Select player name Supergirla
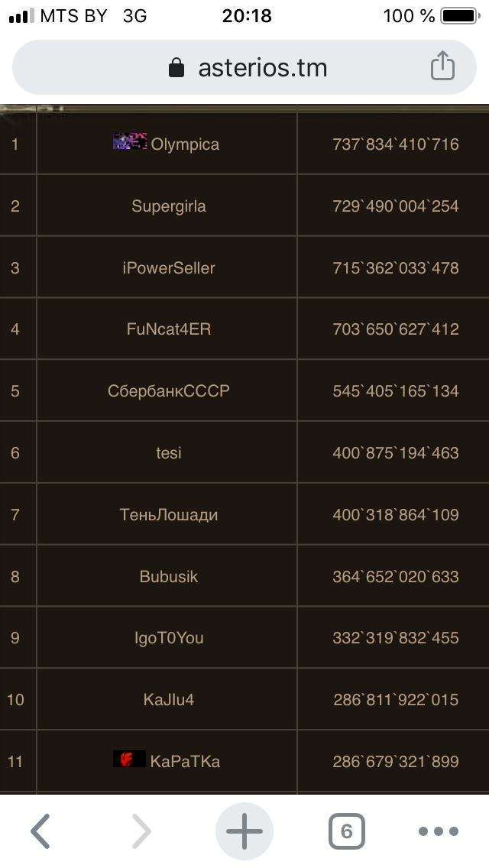 [x=169, y=206]
